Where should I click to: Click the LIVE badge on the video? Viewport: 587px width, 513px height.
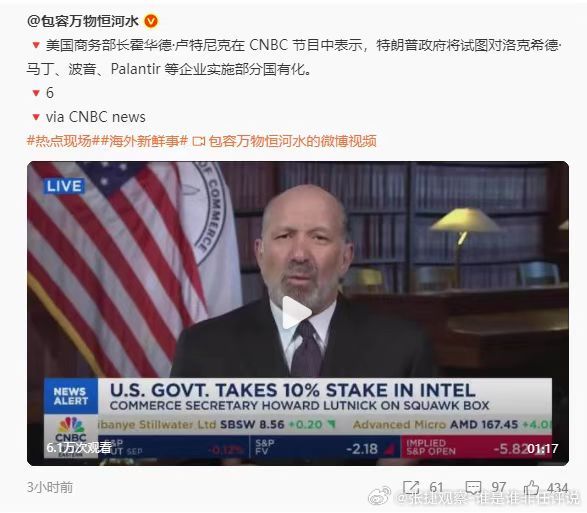click(x=64, y=186)
